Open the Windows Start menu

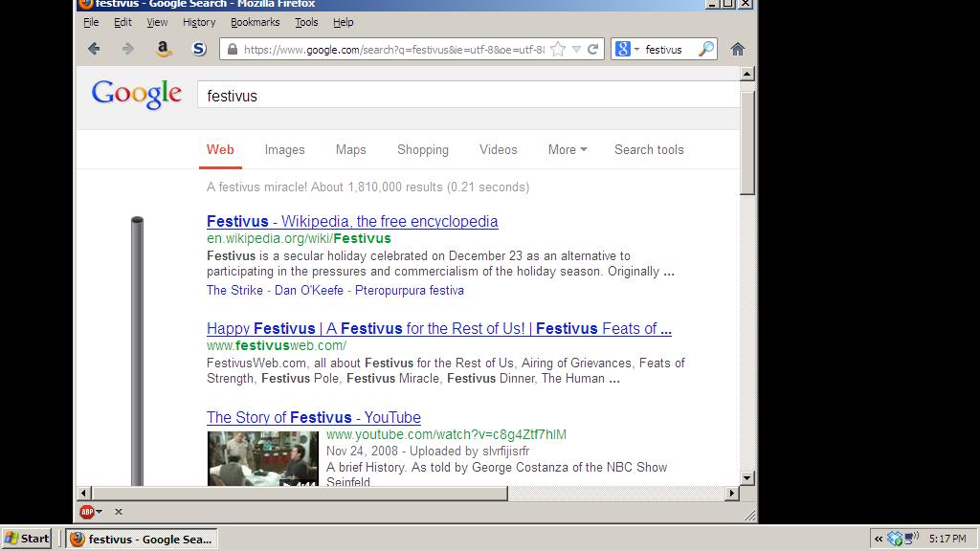coord(26,539)
